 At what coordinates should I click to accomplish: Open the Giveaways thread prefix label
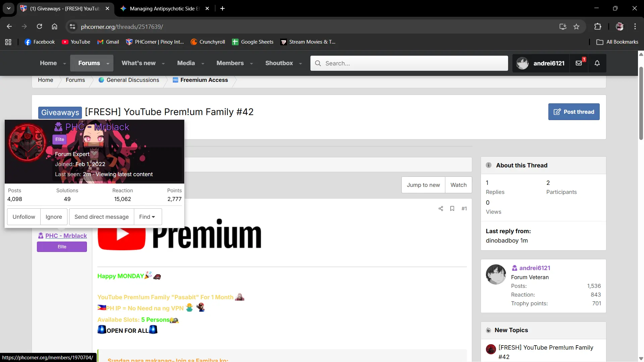point(60,112)
